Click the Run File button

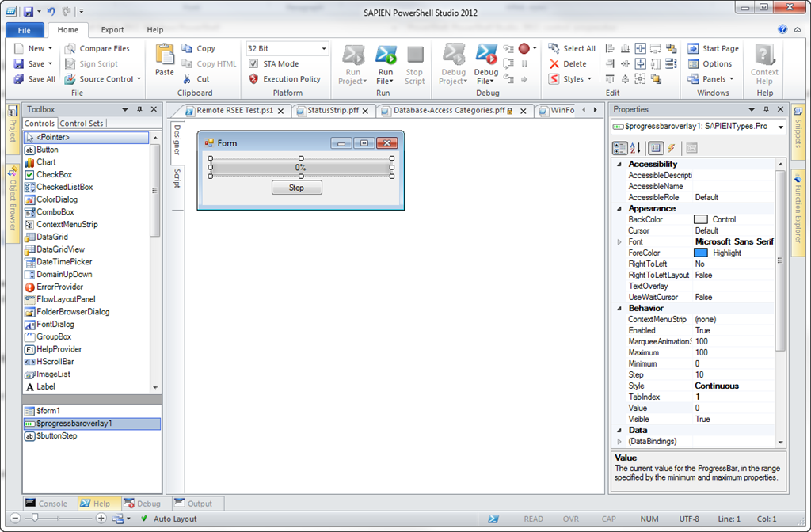386,64
